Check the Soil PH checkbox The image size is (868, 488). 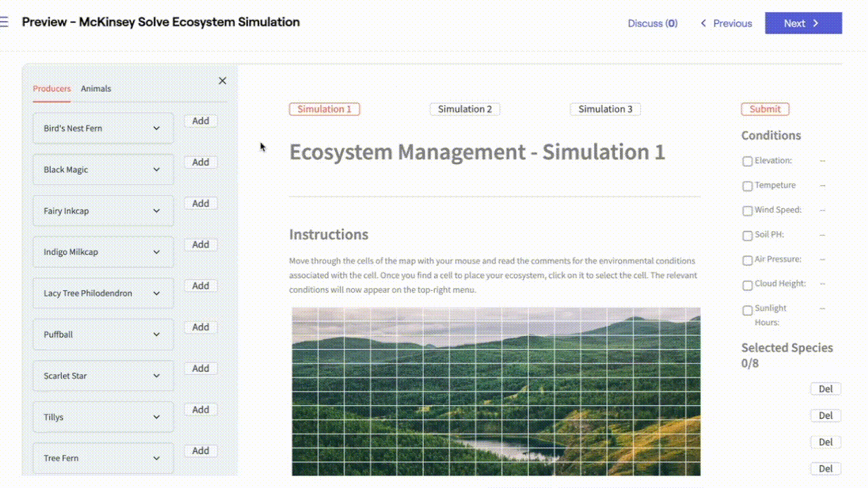(x=747, y=236)
